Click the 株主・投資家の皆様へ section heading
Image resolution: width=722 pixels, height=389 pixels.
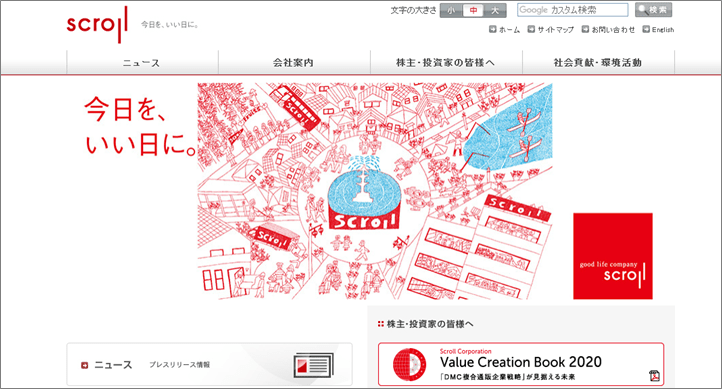click(x=430, y=324)
